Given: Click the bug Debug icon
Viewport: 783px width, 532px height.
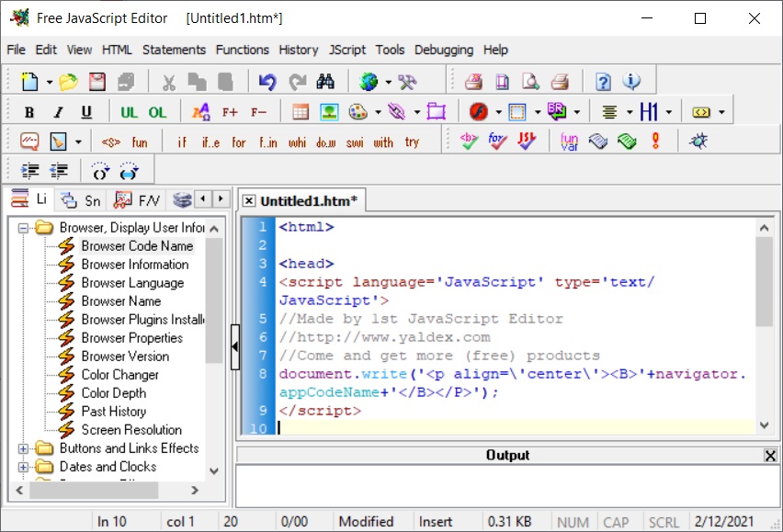Looking at the screenshot, I should coord(698,141).
